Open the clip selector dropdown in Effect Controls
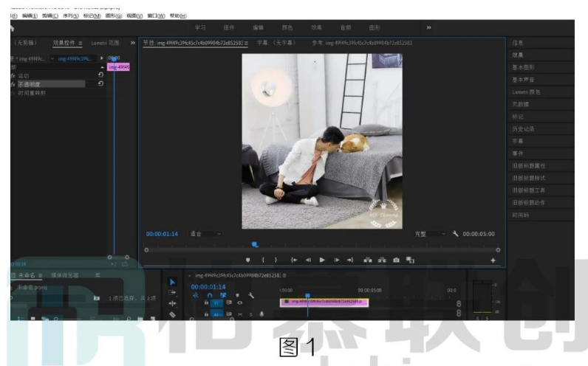This screenshot has height=366, width=588. [52, 59]
